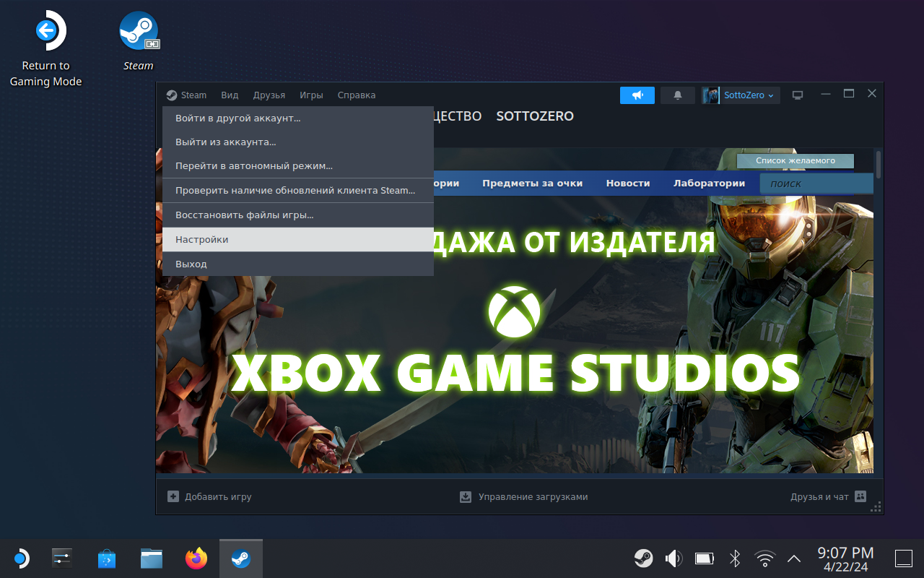Open the application launcher in the taskbar

pyautogui.click(x=21, y=558)
